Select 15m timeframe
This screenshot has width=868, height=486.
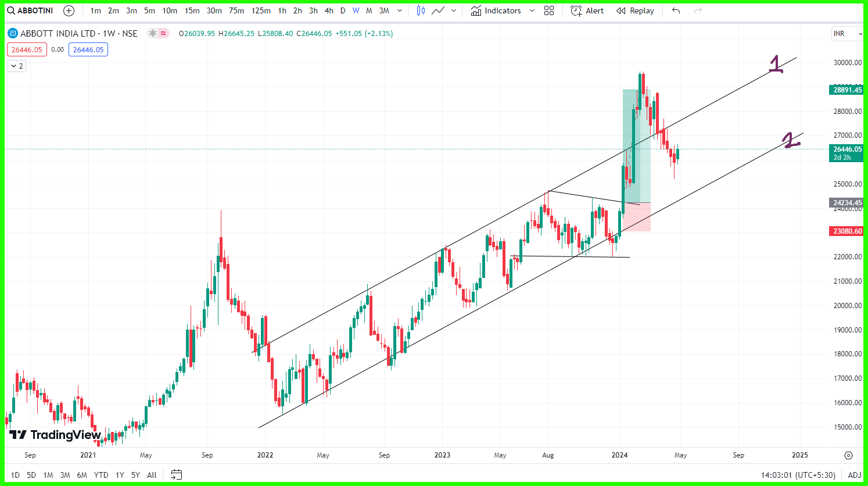click(x=192, y=10)
